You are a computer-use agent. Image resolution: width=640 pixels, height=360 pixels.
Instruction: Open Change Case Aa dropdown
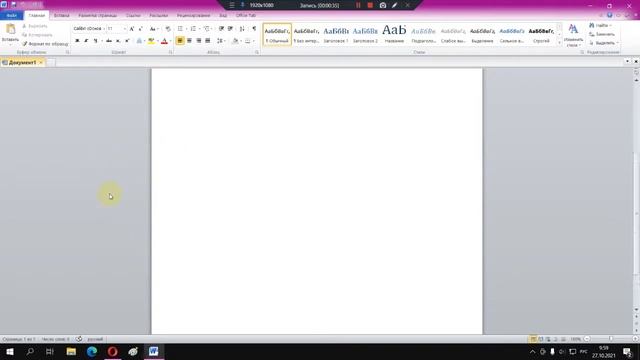(154, 29)
